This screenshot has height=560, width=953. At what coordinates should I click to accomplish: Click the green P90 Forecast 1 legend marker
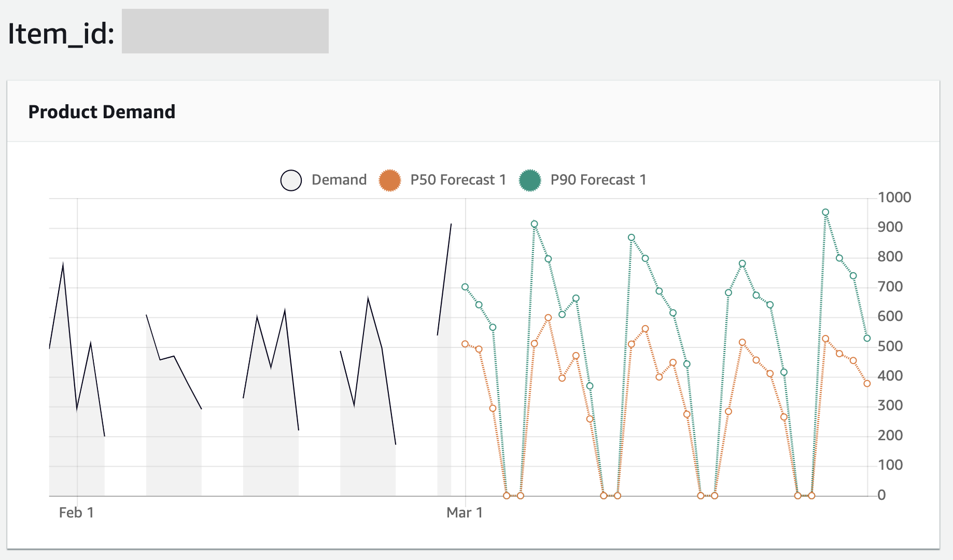(x=530, y=180)
